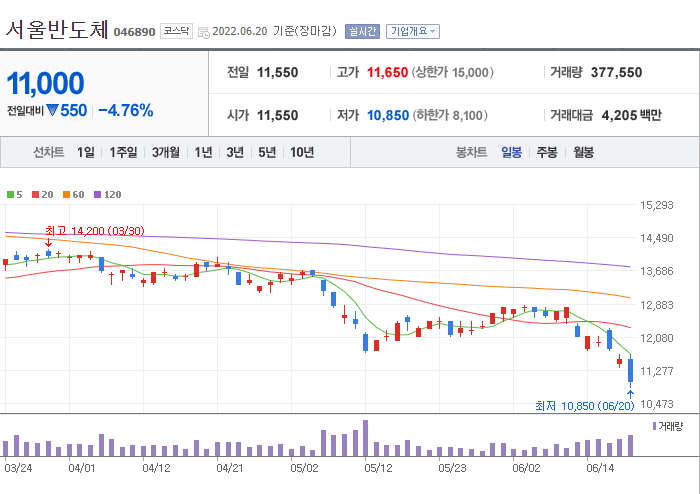Click the red 20-day moving average swatch
The width and height of the screenshot is (700, 494).
36,195
